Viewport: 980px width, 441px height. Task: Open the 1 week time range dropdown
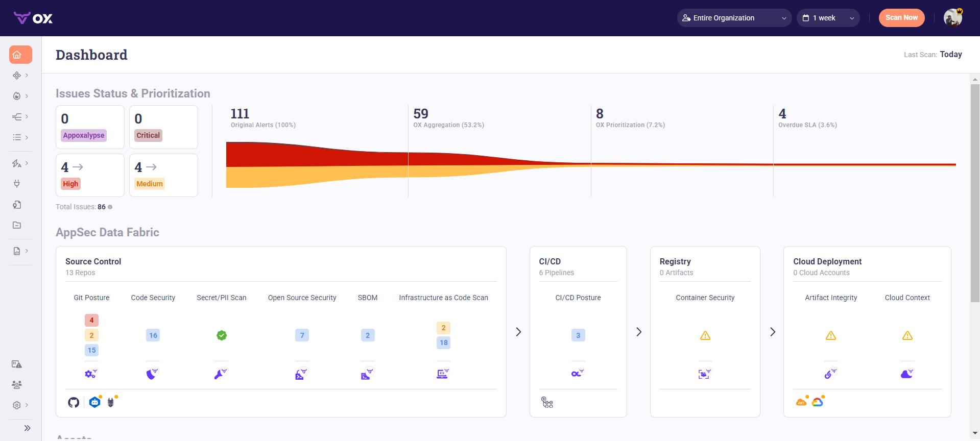pos(828,18)
